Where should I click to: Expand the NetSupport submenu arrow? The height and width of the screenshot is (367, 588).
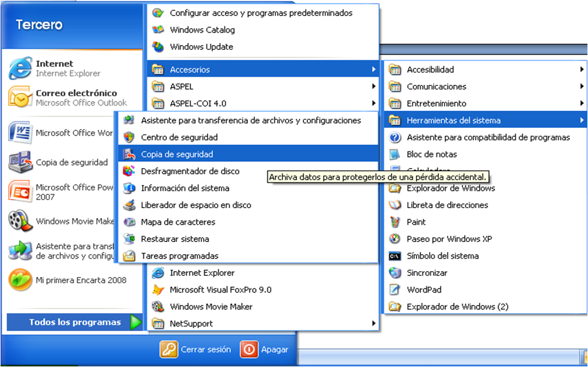tap(373, 323)
